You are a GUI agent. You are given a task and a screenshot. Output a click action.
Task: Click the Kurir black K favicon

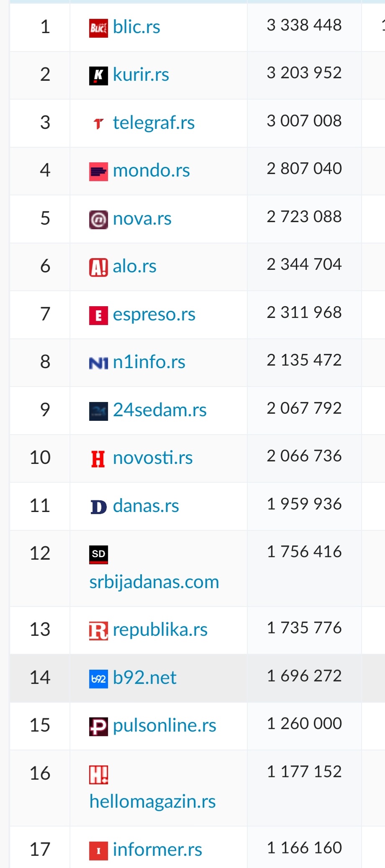coord(98,76)
